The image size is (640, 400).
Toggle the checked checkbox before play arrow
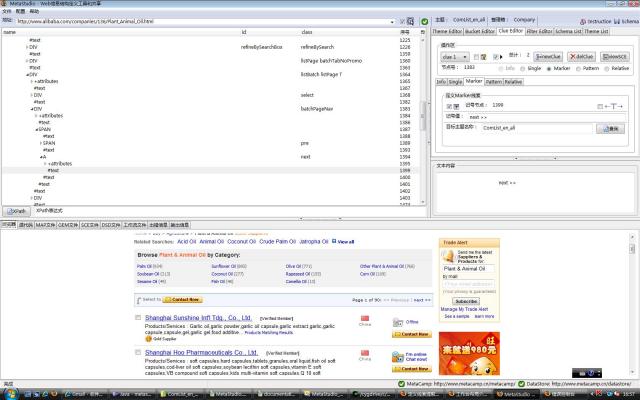coord(496,57)
